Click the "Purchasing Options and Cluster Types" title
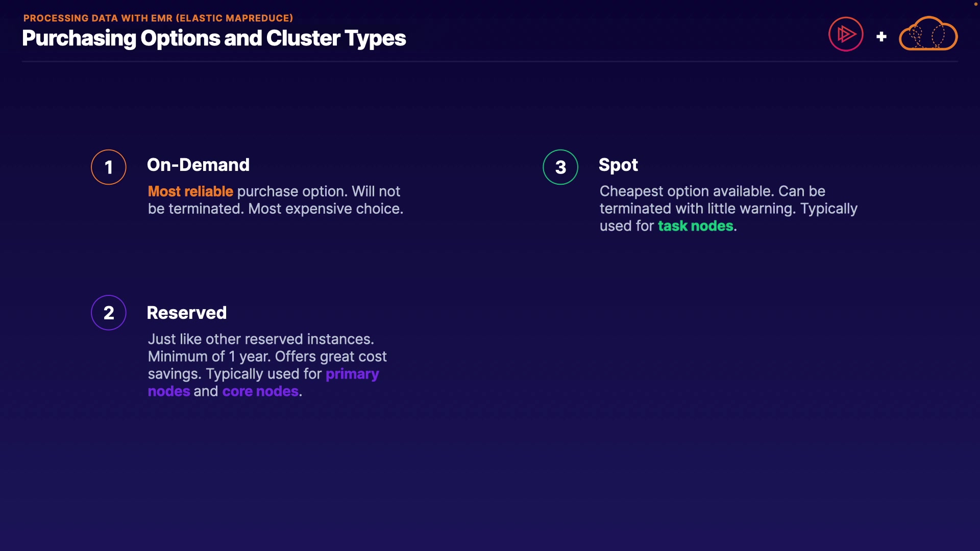The height and width of the screenshot is (551, 980). coord(214,38)
